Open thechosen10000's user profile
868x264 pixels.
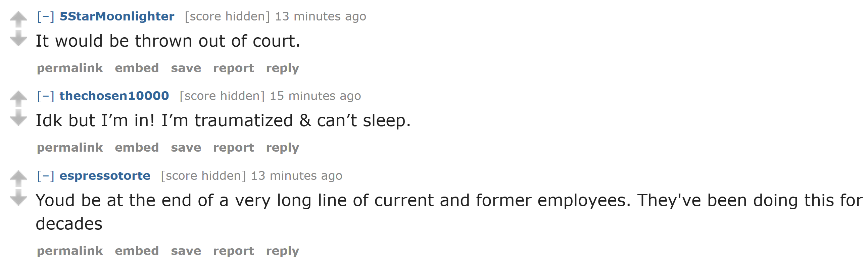(114, 96)
